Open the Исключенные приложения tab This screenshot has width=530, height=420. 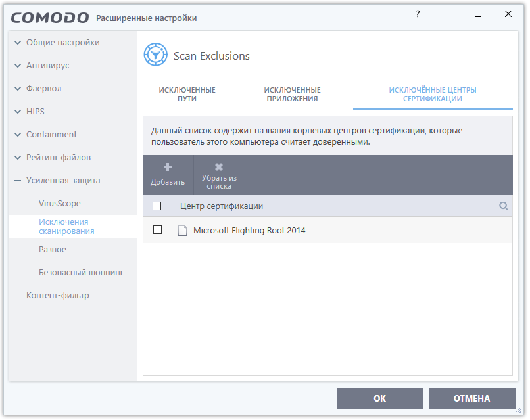click(292, 94)
